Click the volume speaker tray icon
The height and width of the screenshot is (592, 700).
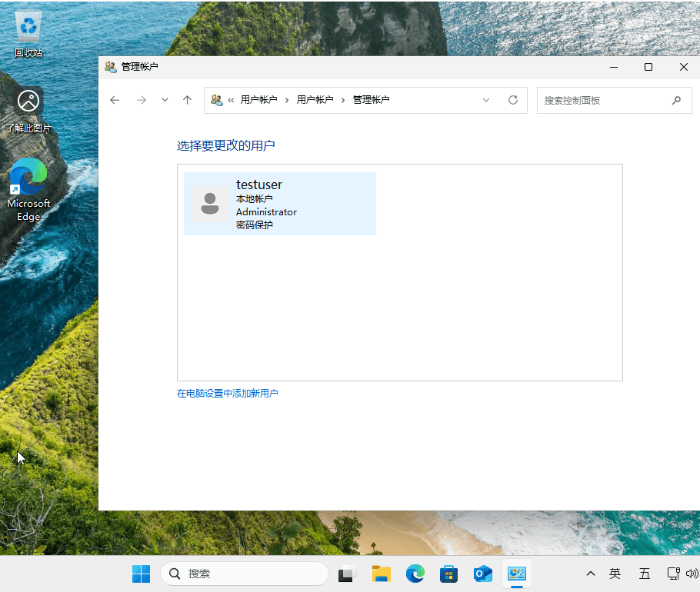tap(692, 574)
